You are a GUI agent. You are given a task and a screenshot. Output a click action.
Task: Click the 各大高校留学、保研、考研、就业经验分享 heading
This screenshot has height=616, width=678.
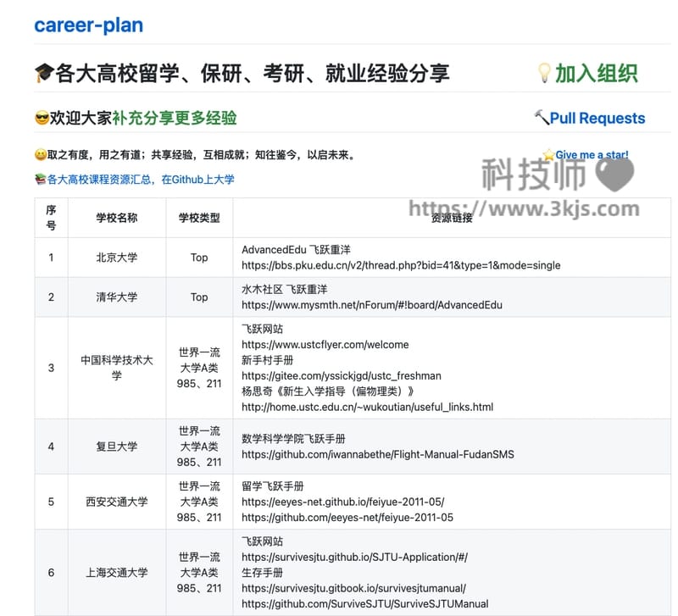(x=253, y=73)
